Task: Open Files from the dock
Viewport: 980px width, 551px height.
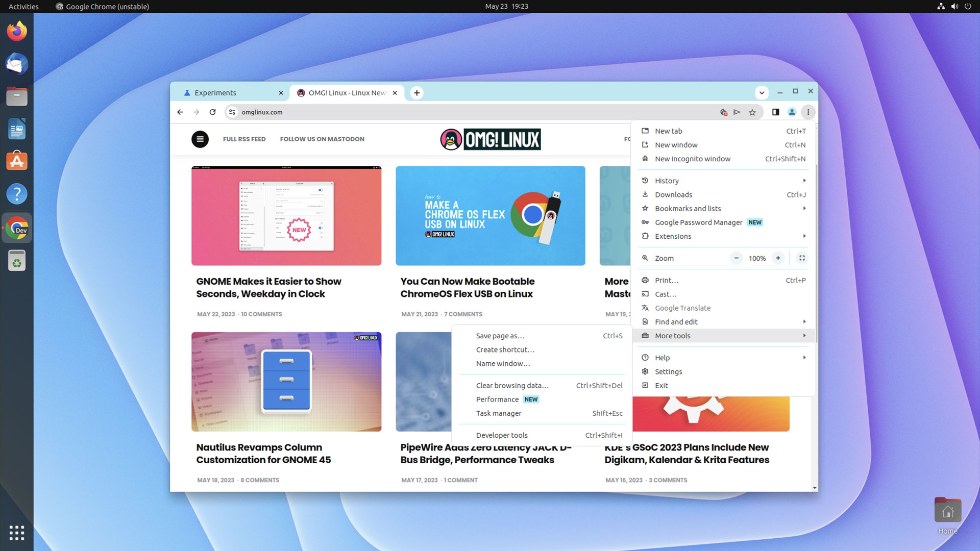Action: (x=17, y=96)
